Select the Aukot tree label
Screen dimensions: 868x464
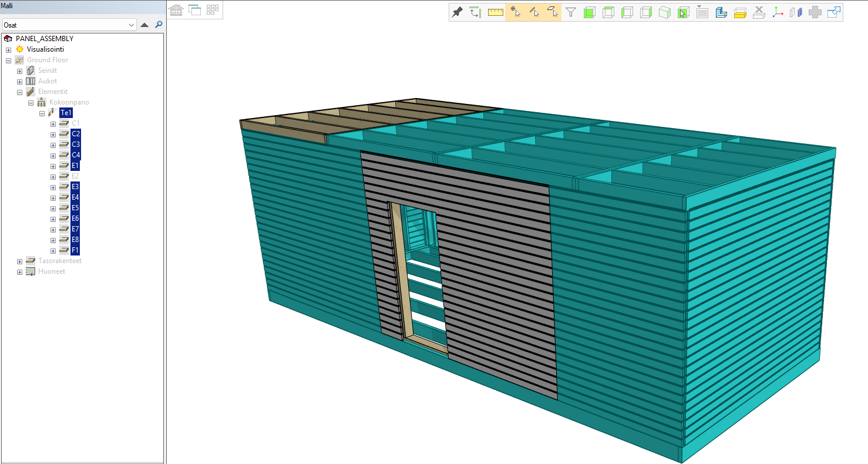coord(48,81)
